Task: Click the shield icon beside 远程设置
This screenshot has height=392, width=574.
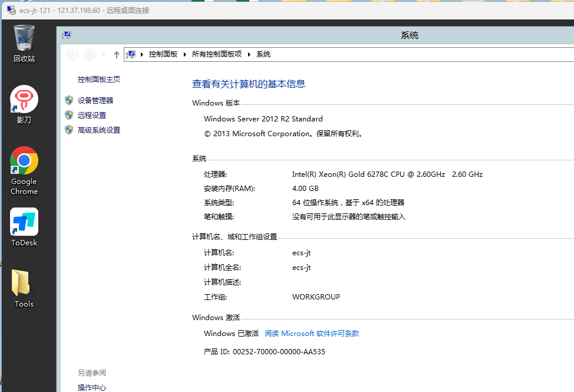Action: (69, 115)
